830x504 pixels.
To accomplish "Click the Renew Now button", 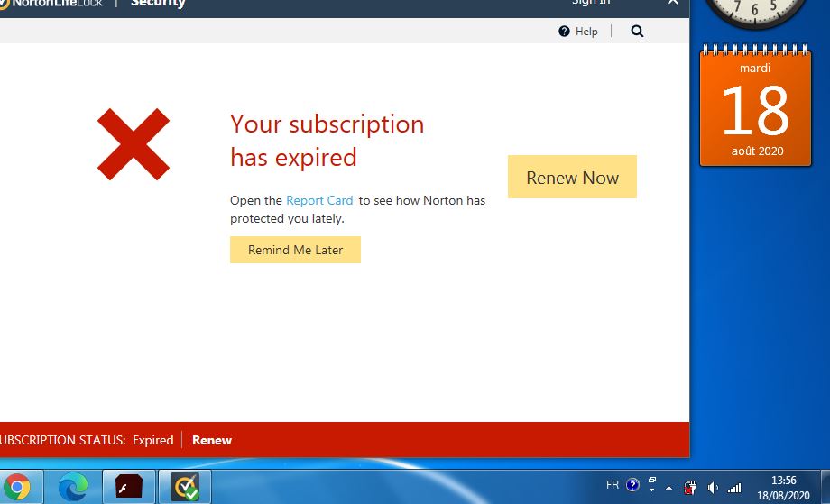I will [572, 177].
